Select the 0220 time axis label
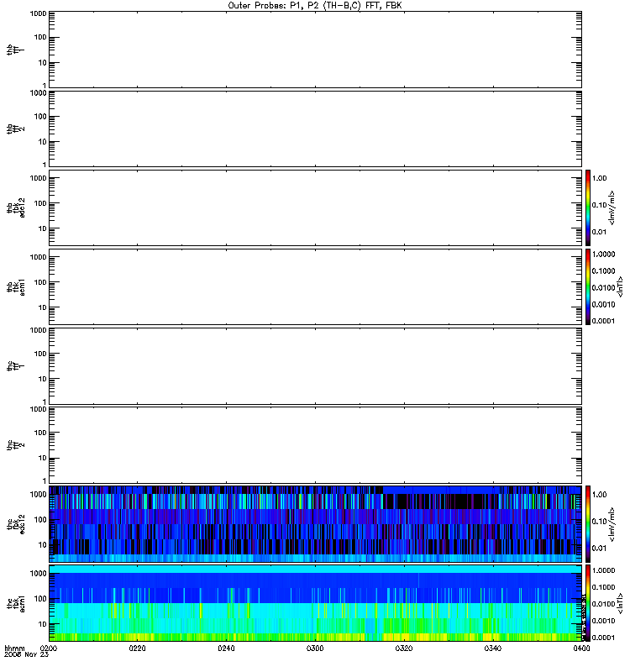630x672 pixels. pyautogui.click(x=137, y=648)
